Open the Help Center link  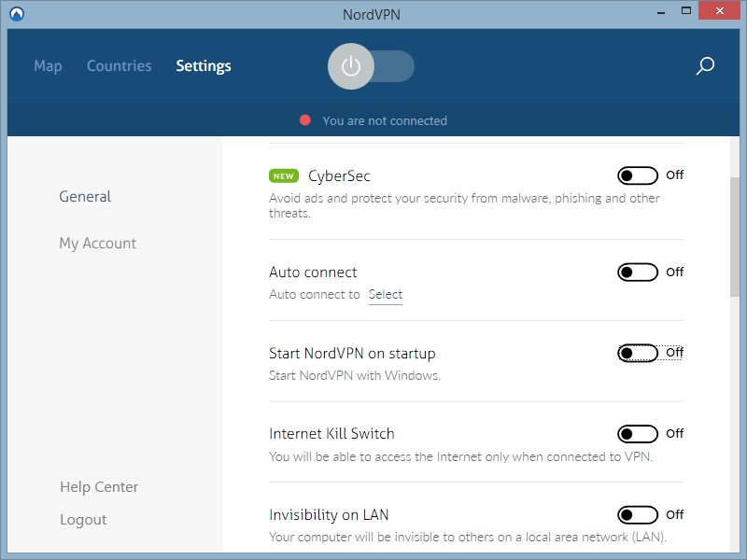point(99,486)
